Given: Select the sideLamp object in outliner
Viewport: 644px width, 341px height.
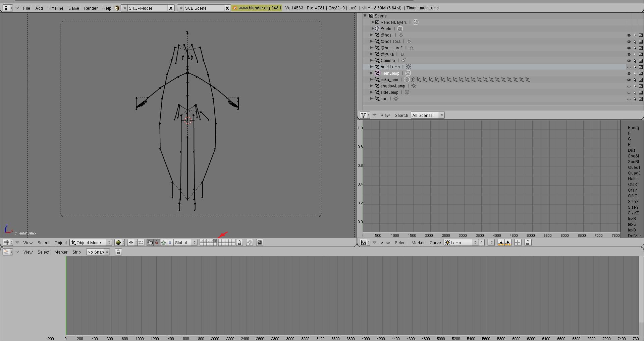Looking at the screenshot, I should point(389,92).
